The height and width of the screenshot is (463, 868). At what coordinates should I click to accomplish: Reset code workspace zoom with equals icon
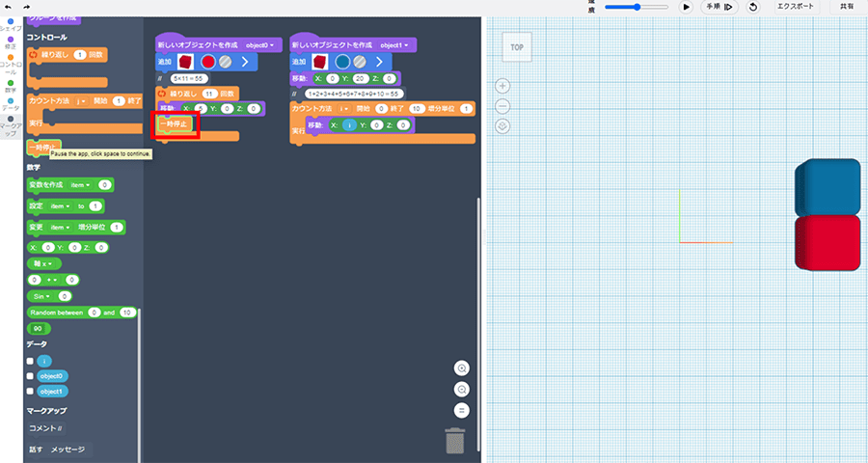point(462,410)
